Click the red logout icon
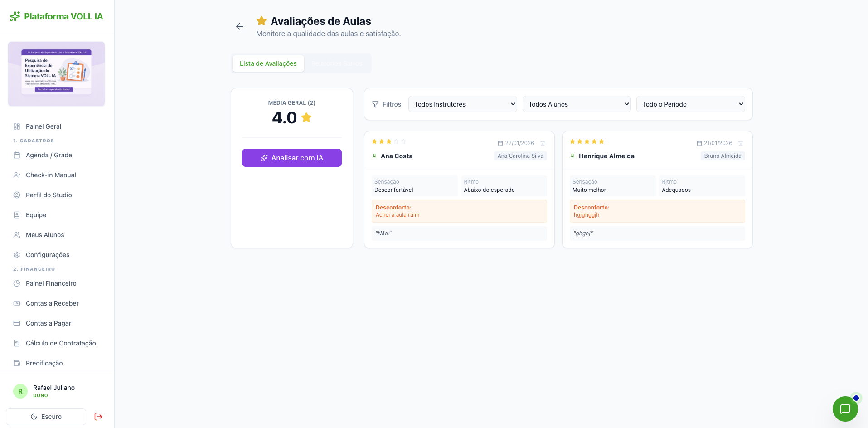868x428 pixels. [98, 417]
